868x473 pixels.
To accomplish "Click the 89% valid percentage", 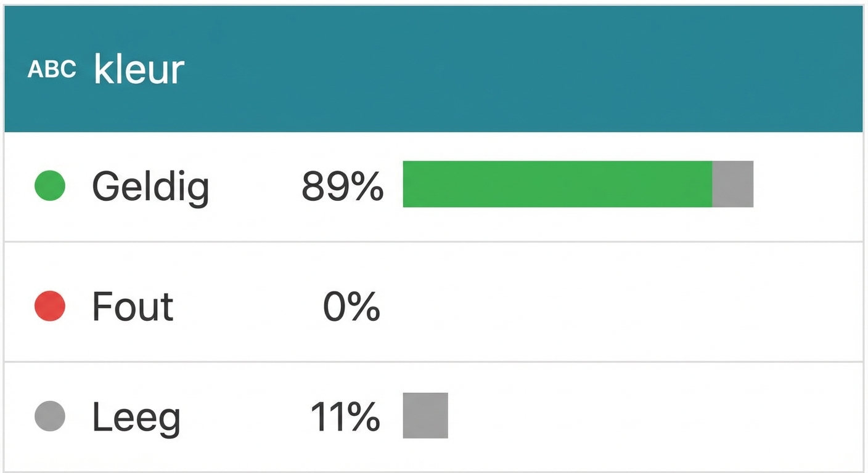I will coord(342,186).
